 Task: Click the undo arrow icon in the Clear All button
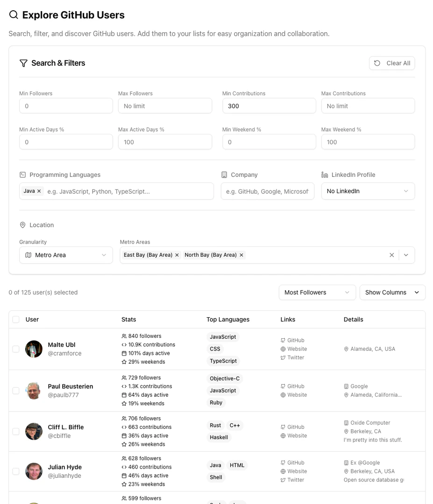[377, 63]
